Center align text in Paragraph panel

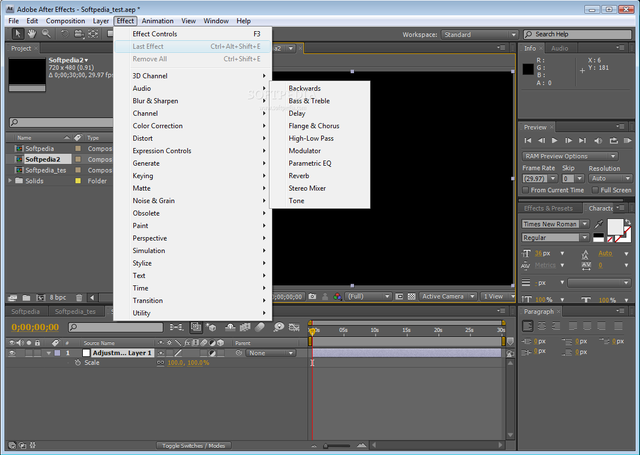542,326
